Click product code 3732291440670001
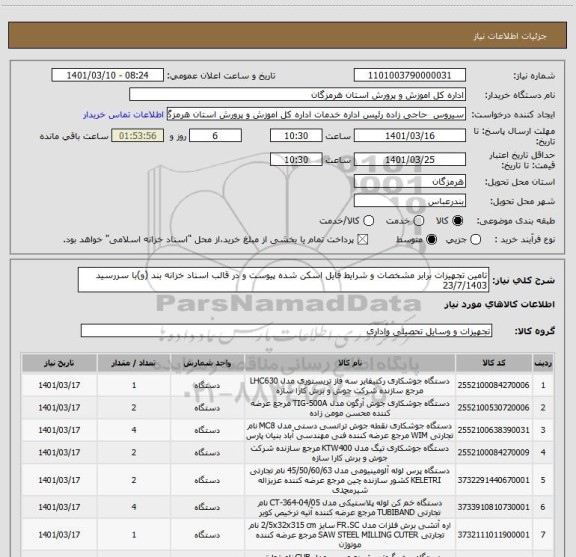The height and width of the screenshot is (557, 576). (x=493, y=480)
